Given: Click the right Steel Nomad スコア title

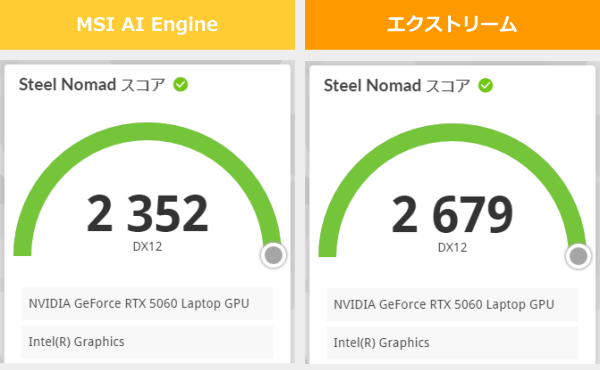Looking at the screenshot, I should [397, 85].
